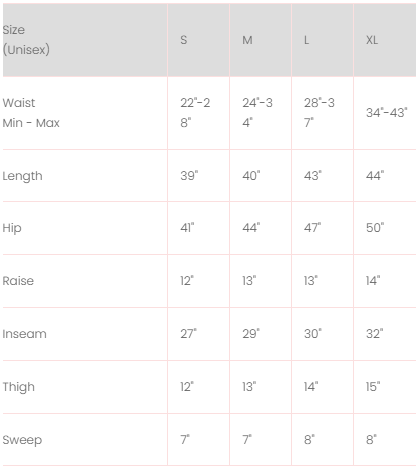Click the Sweep row label
The image size is (420, 471).
[x=22, y=440]
